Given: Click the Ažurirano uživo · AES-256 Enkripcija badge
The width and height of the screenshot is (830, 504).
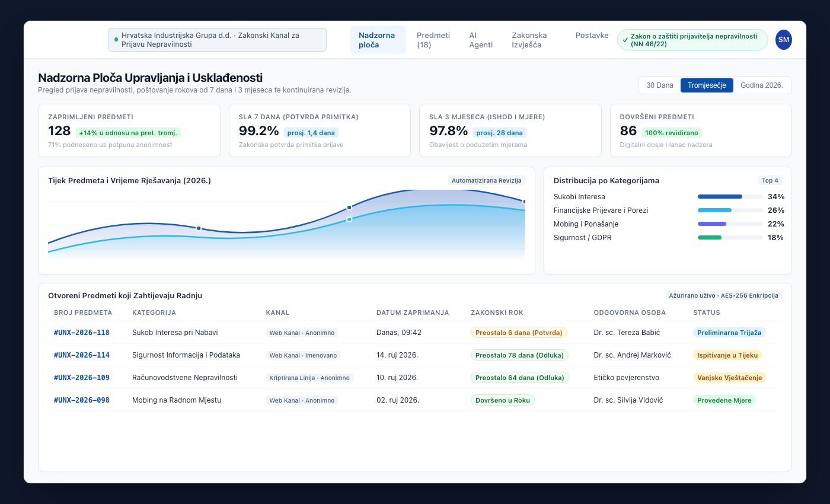Looking at the screenshot, I should coord(724,295).
